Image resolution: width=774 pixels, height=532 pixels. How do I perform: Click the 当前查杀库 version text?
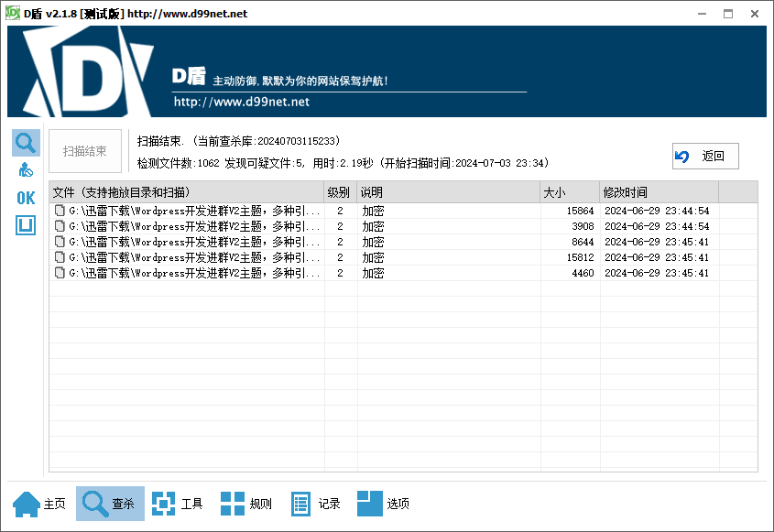(x=267, y=141)
